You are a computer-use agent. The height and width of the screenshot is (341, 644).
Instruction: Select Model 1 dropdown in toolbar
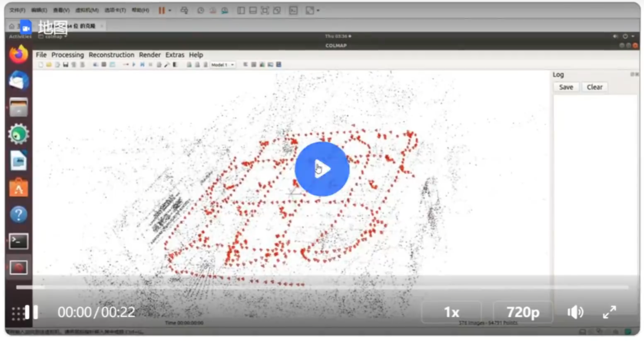tap(222, 65)
